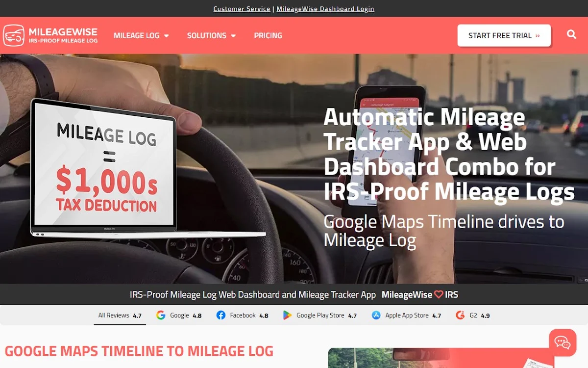Click 'GOOGLE MAPS TIMELINE TO MILEAGE LOG' heading
588x368 pixels.
click(139, 351)
